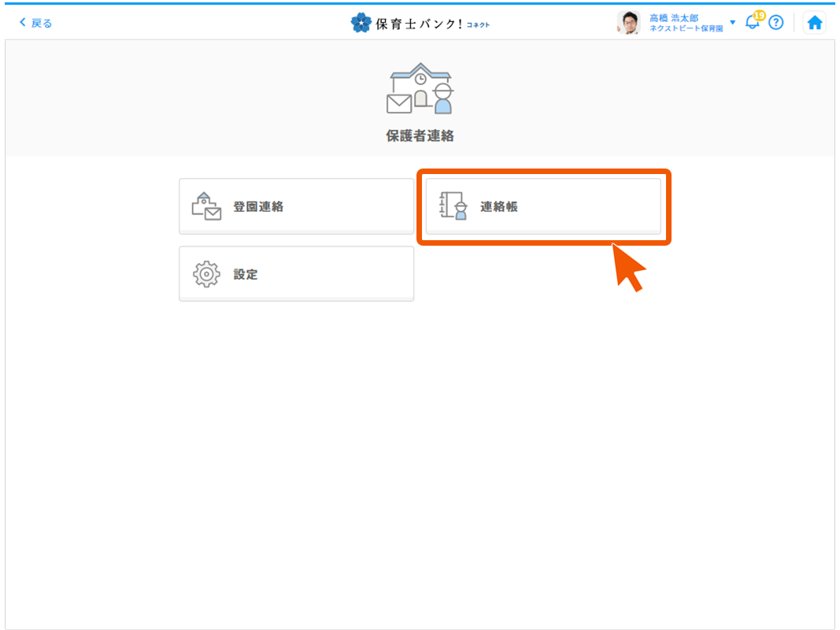
Task: Click the 登園連絡 envelope building icon
Action: 206,206
